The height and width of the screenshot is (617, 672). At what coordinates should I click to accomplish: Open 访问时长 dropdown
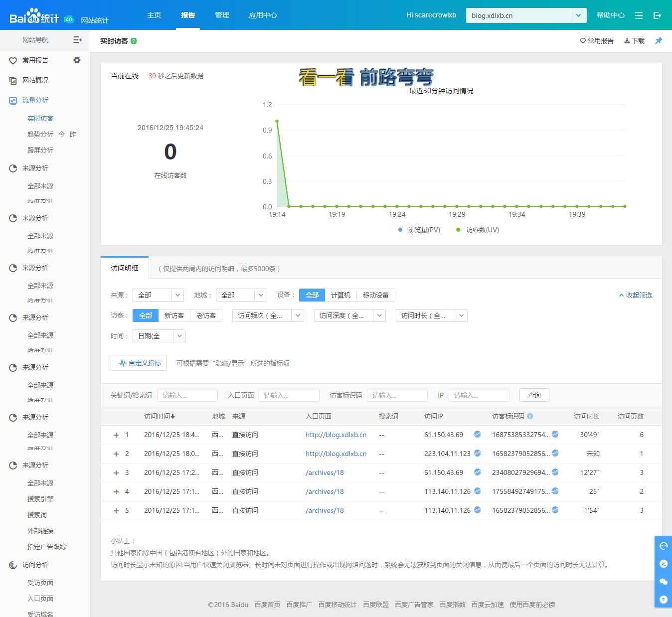tap(432, 315)
